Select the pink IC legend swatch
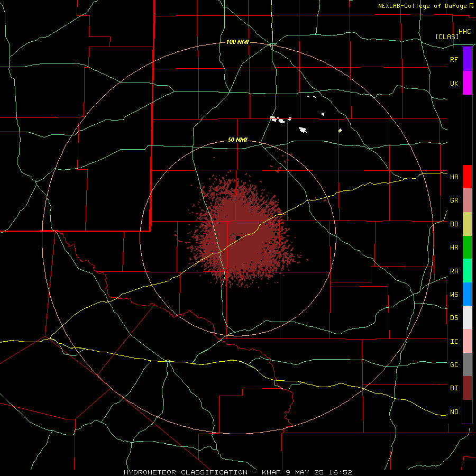The width and height of the screenshot is (476, 476). tap(467, 341)
